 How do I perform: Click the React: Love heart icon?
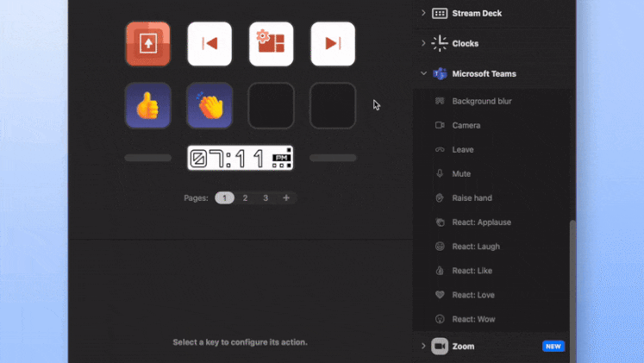click(440, 295)
